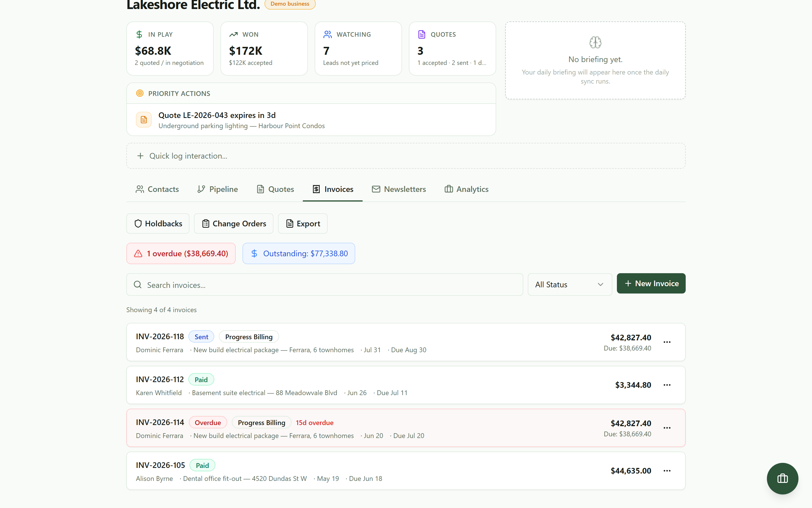812x508 pixels.
Task: Open invoice INV-2026-112
Action: pos(406,385)
